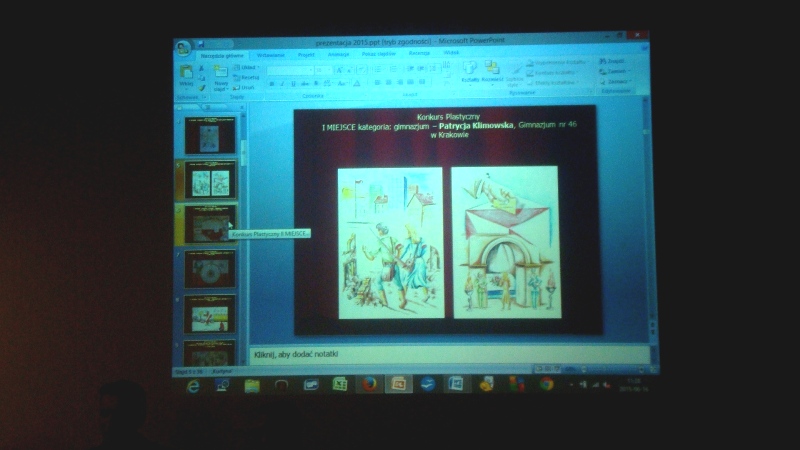Click the Znajdź find button
This screenshot has width=800, height=450.
[612, 61]
